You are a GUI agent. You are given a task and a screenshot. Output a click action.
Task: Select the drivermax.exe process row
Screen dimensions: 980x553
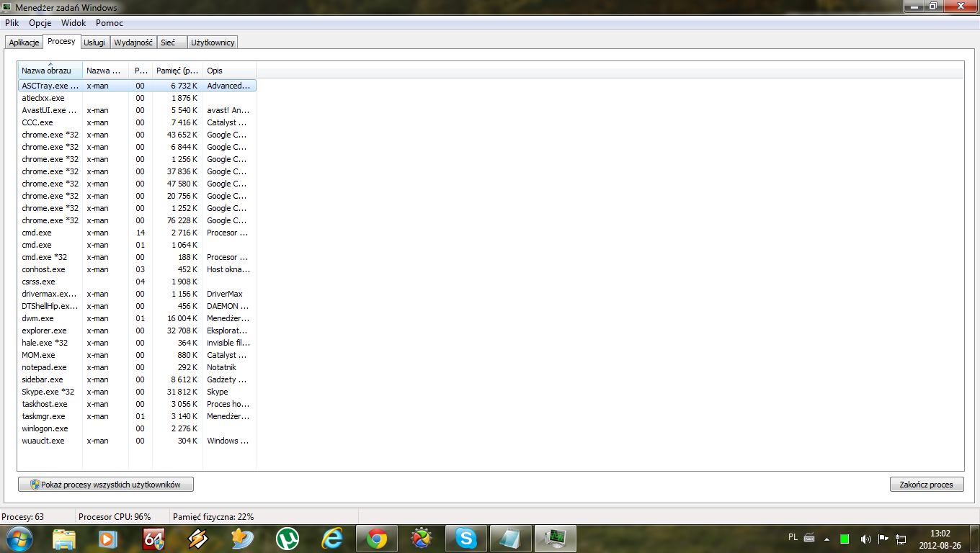tap(137, 294)
